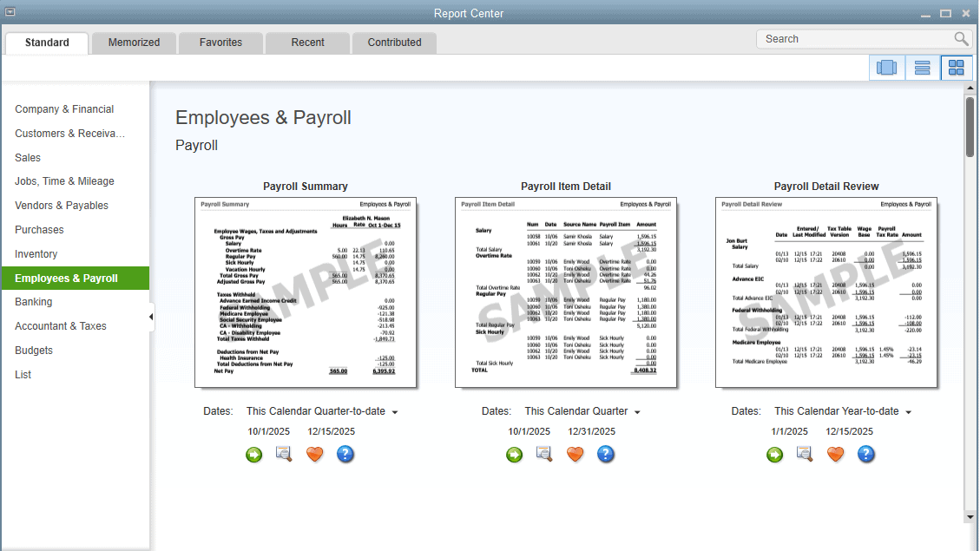Preview the Payroll Summary report info

(x=284, y=454)
